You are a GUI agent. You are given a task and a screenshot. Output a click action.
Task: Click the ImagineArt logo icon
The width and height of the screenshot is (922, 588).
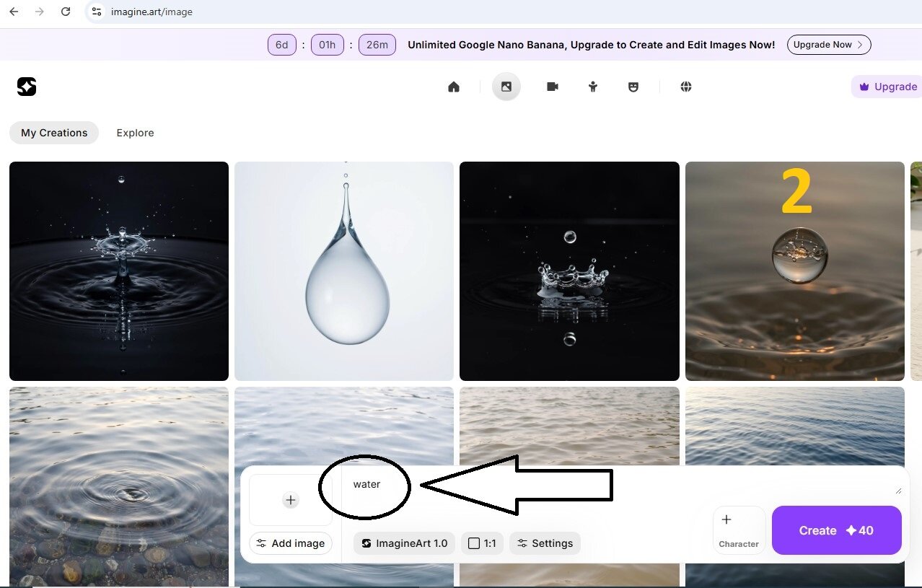[27, 87]
